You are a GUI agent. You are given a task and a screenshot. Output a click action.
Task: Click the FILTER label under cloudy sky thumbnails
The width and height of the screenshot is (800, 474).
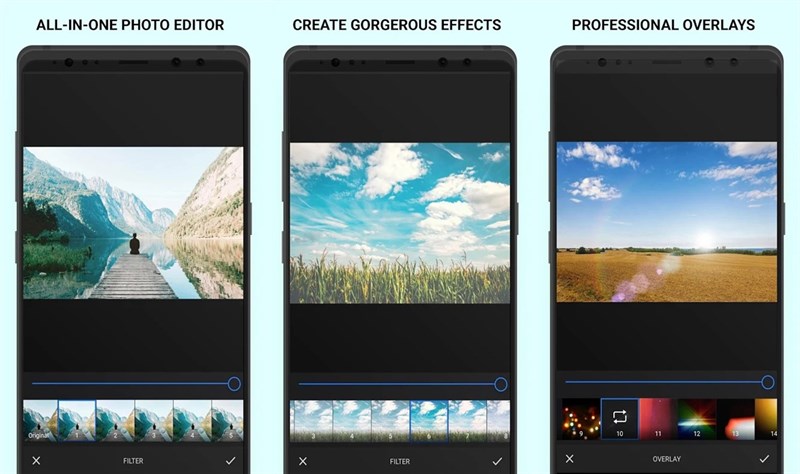[x=400, y=461]
